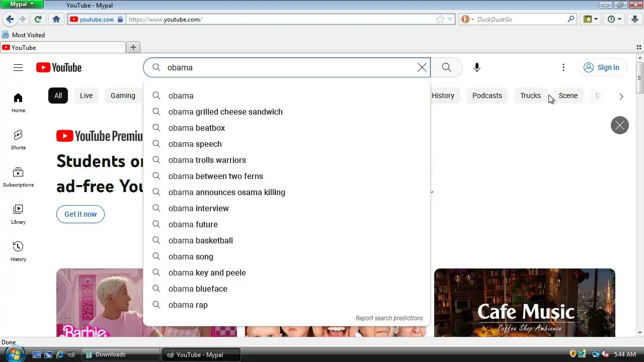This screenshot has height=362, width=644.
Task: Open the DuckDuckGo search engine selector
Action: pos(467,19)
